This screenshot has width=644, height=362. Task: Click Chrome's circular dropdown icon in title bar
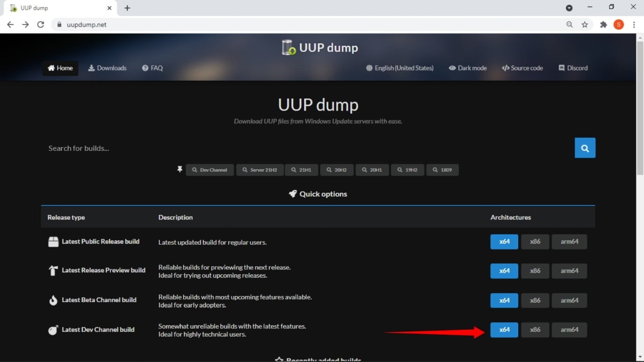click(x=569, y=8)
